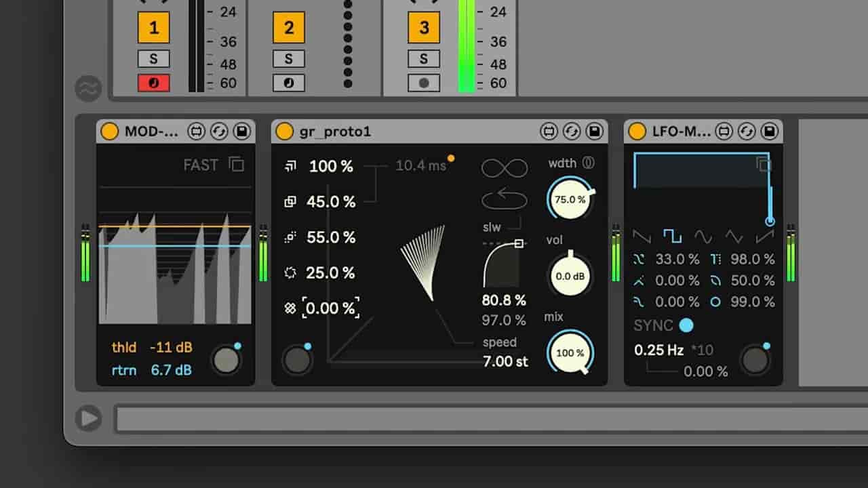Click the vol knob showing 0.0 dB
The image size is (868, 488).
(570, 276)
